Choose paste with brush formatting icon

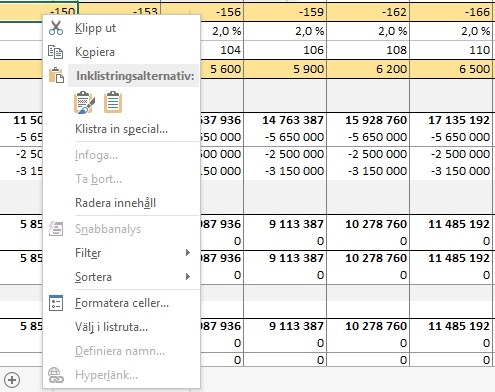pyautogui.click(x=84, y=102)
